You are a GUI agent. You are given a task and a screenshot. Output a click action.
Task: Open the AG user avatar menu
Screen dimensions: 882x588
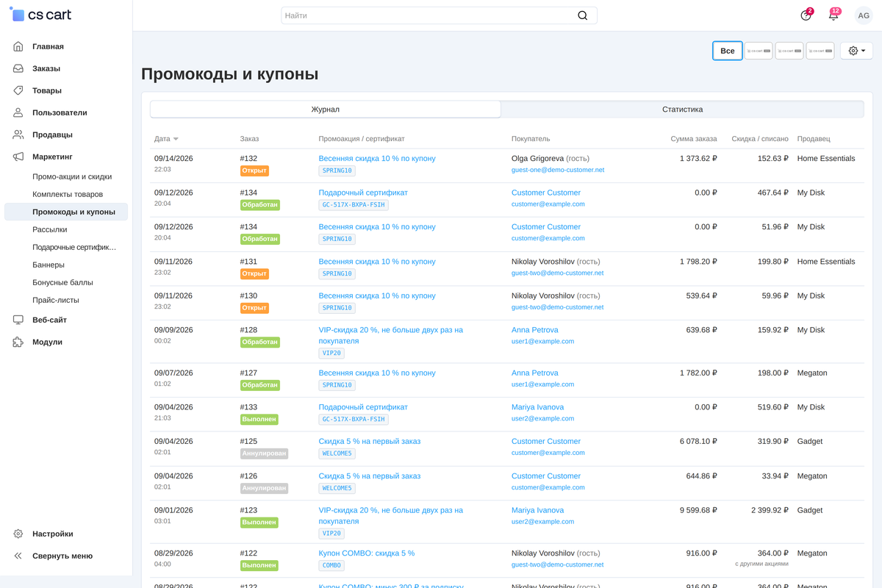(x=863, y=15)
